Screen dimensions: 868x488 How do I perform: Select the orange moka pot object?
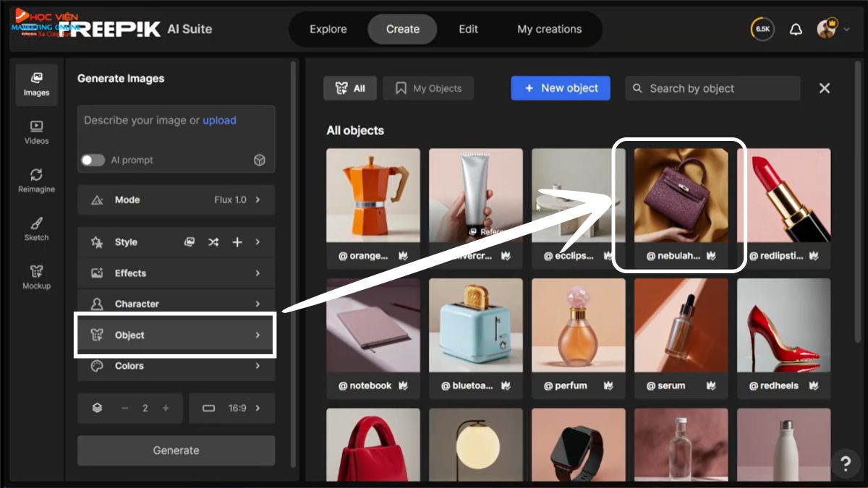[x=373, y=195]
